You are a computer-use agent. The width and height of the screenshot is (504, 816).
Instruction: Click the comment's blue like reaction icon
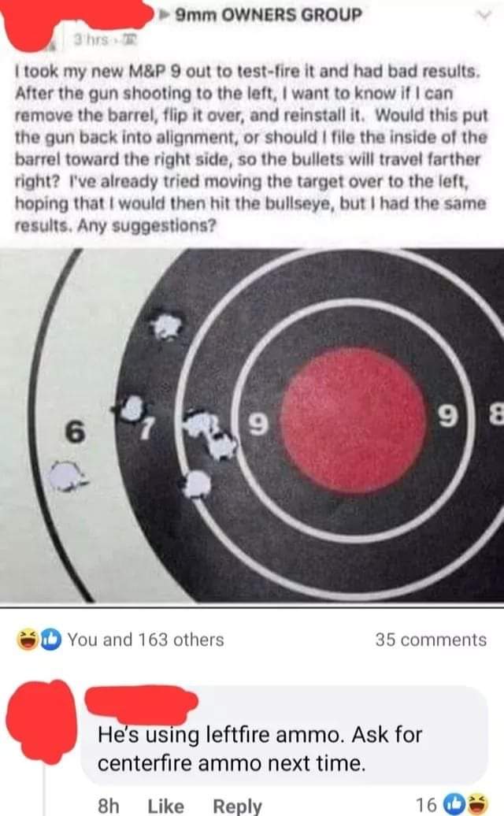[456, 804]
